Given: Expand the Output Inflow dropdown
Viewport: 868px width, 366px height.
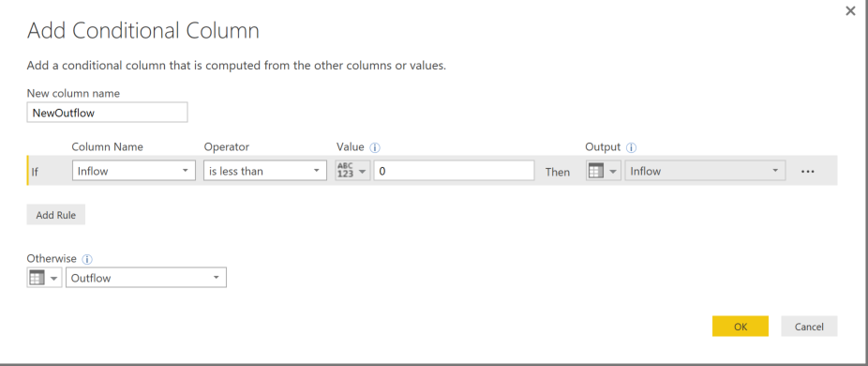Looking at the screenshot, I should pos(705,171).
